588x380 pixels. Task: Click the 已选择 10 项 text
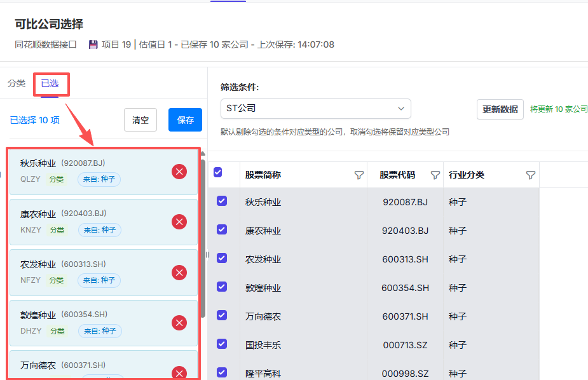click(x=34, y=120)
